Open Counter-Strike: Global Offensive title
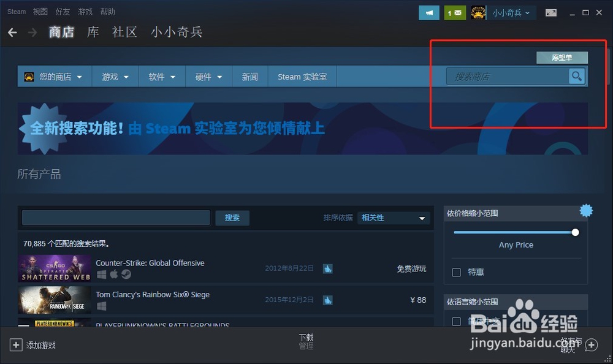The height and width of the screenshot is (364, 613). [x=150, y=263]
